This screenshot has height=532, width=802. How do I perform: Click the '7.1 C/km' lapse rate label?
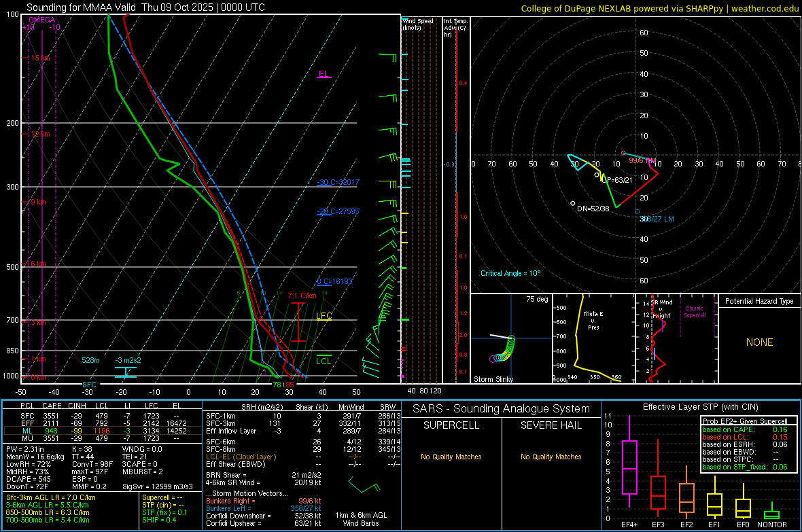tap(302, 296)
